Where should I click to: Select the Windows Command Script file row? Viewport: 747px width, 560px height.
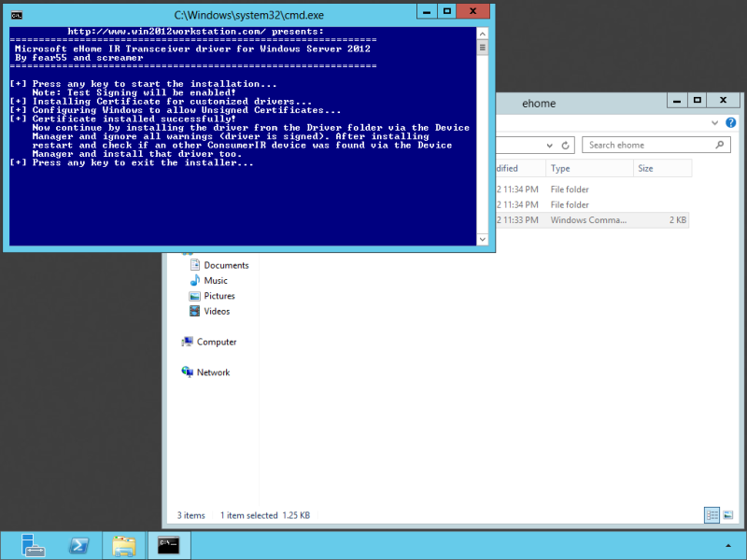click(592, 220)
